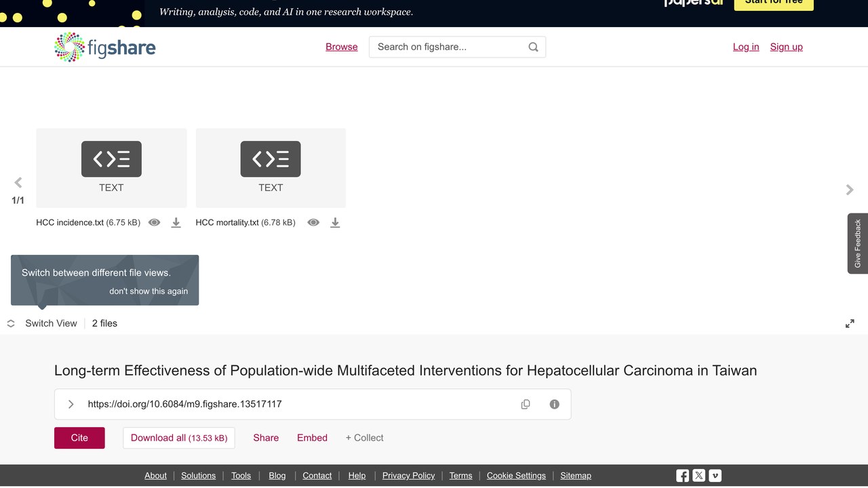This screenshot has width=868, height=488.
Task: Open the Blog footer link
Action: (277, 476)
